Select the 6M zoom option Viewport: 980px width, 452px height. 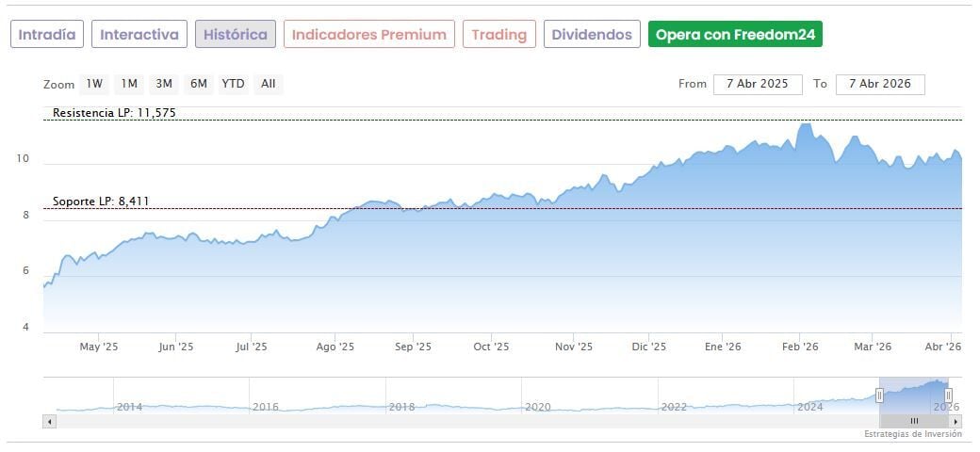click(198, 84)
